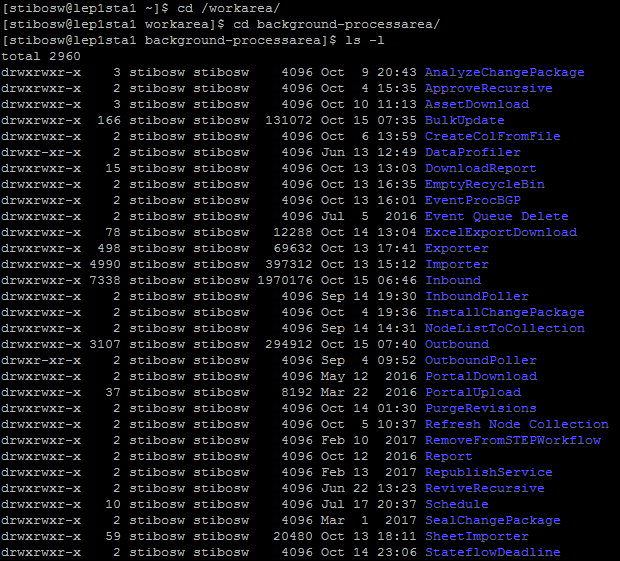Click the NodeListToCollection directory name
Image resolution: width=620 pixels, height=561 pixels.
click(505, 329)
